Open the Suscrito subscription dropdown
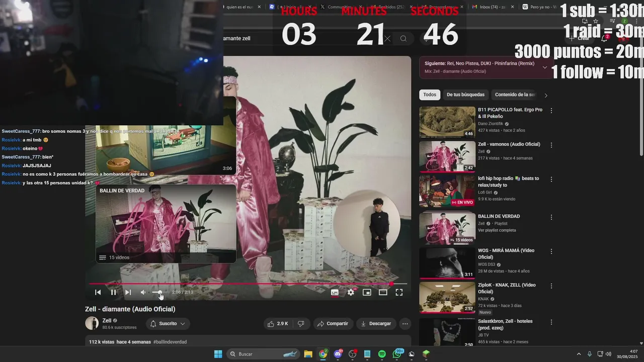Viewport: 644px width, 362px height. coord(168,324)
